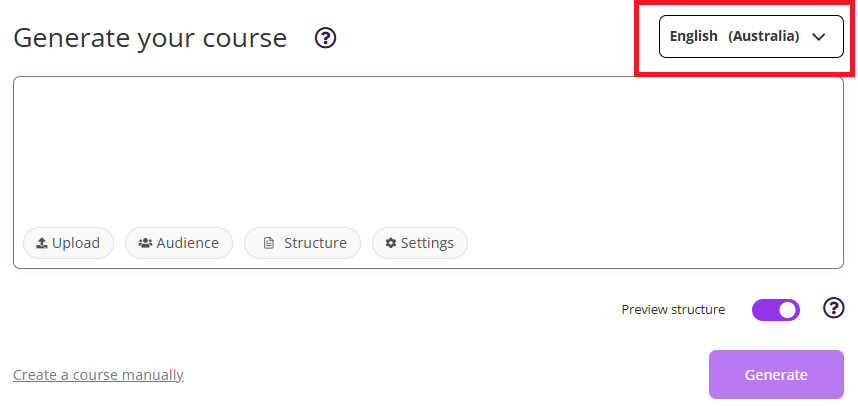The width and height of the screenshot is (858, 412).
Task: Follow the Create a course manually link
Action: coord(98,375)
